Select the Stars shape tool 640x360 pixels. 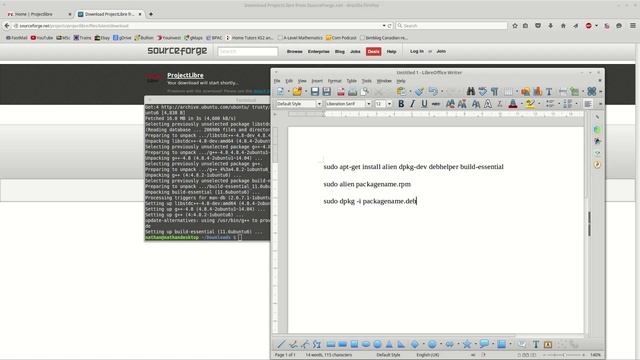[x=467, y=344]
